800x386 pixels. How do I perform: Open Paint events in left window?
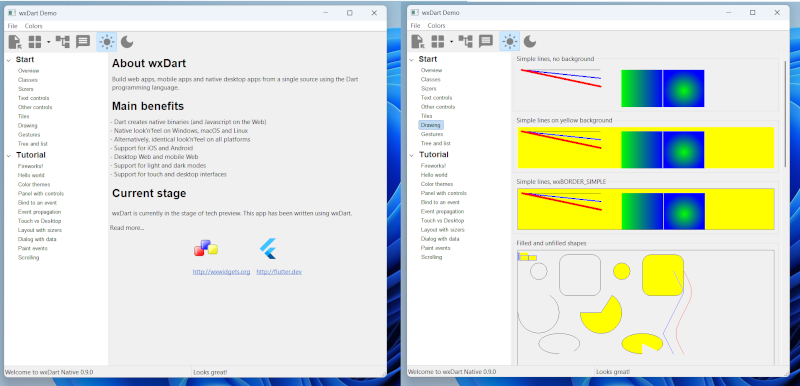(x=33, y=248)
